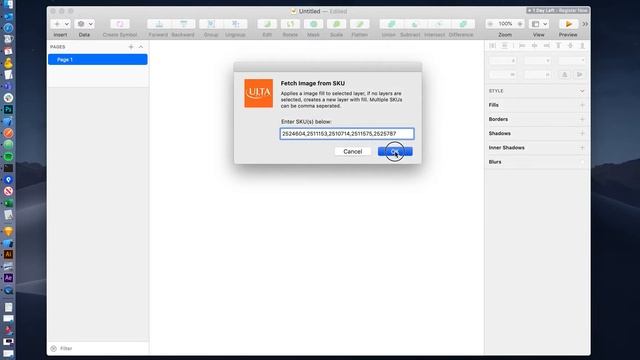Open Illustrator from the Dock
This screenshot has width=640, height=360.
click(x=8, y=254)
